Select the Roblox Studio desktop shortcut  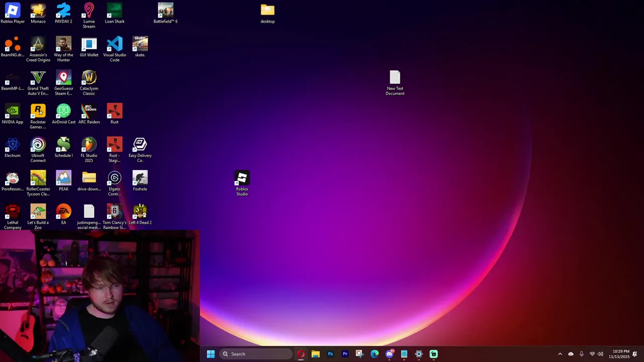[242, 184]
